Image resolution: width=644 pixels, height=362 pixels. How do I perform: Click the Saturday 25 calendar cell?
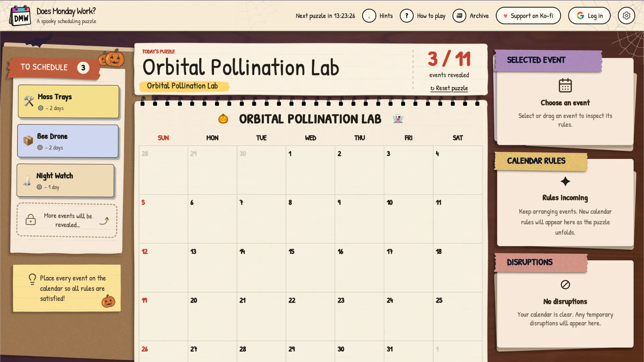pos(458,317)
